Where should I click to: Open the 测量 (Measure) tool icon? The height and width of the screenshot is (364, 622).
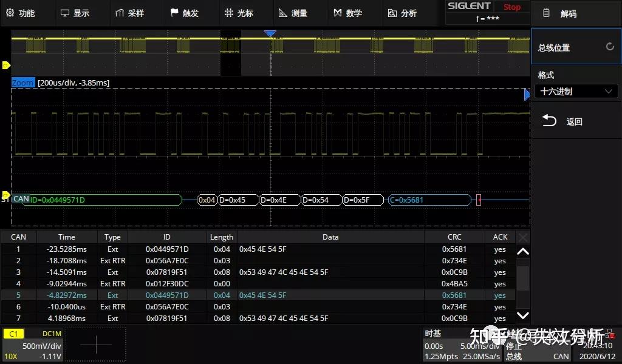pos(296,12)
